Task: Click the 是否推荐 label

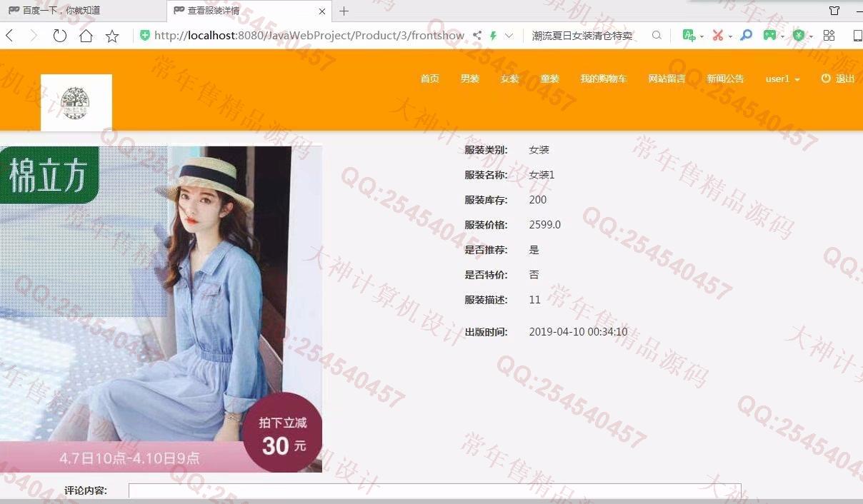Action: tap(486, 250)
